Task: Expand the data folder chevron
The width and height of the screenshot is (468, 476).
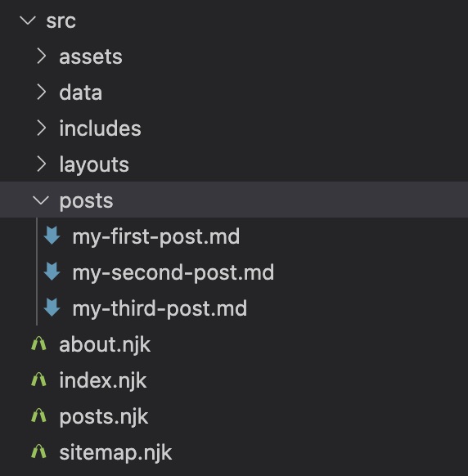Action: [x=41, y=92]
